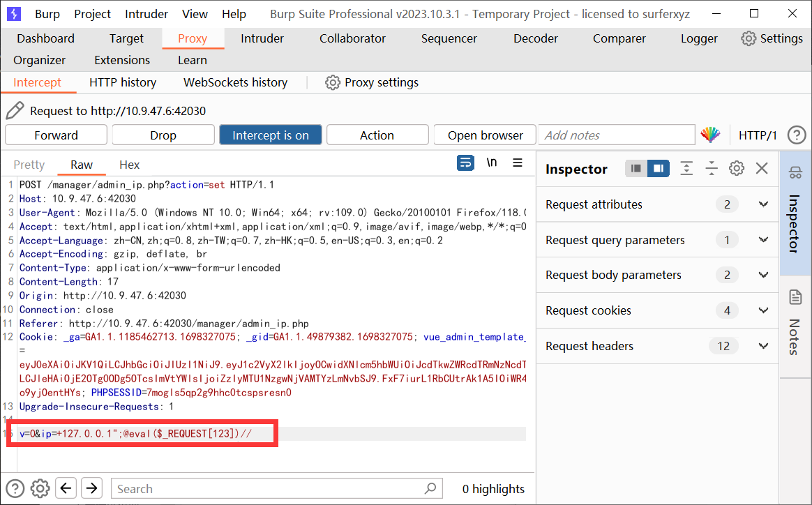Screen dimensions: 812x505
Task: Open the Extensions tab
Action: [x=121, y=60]
